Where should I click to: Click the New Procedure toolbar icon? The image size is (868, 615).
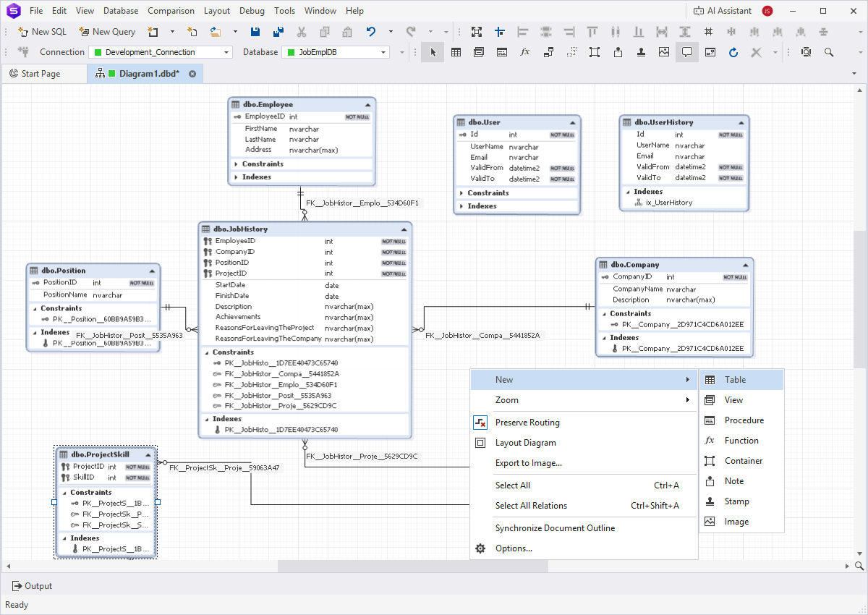click(x=502, y=52)
